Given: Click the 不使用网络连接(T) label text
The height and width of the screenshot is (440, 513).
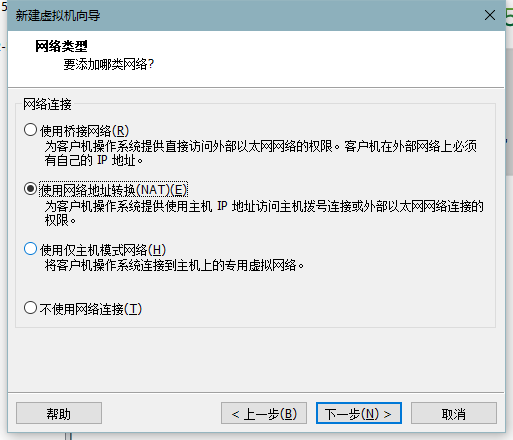Looking at the screenshot, I should click(91, 309).
